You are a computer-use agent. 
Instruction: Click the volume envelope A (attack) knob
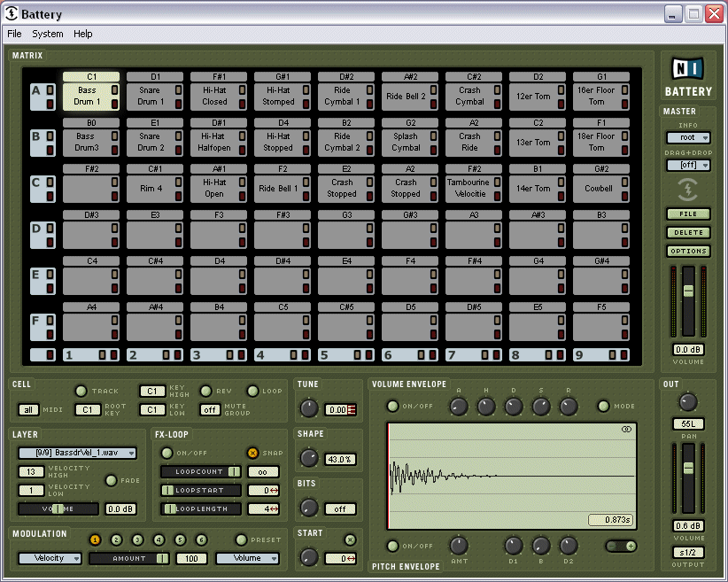pyautogui.click(x=459, y=407)
